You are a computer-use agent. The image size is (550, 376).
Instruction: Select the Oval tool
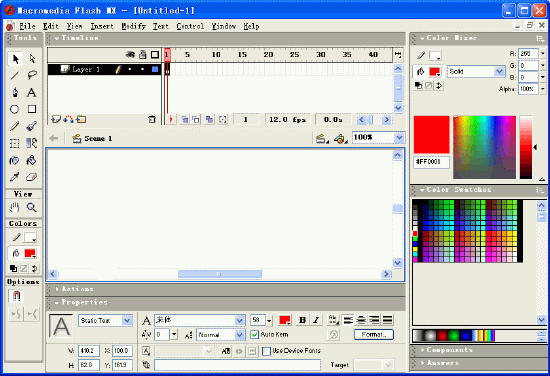click(x=14, y=109)
